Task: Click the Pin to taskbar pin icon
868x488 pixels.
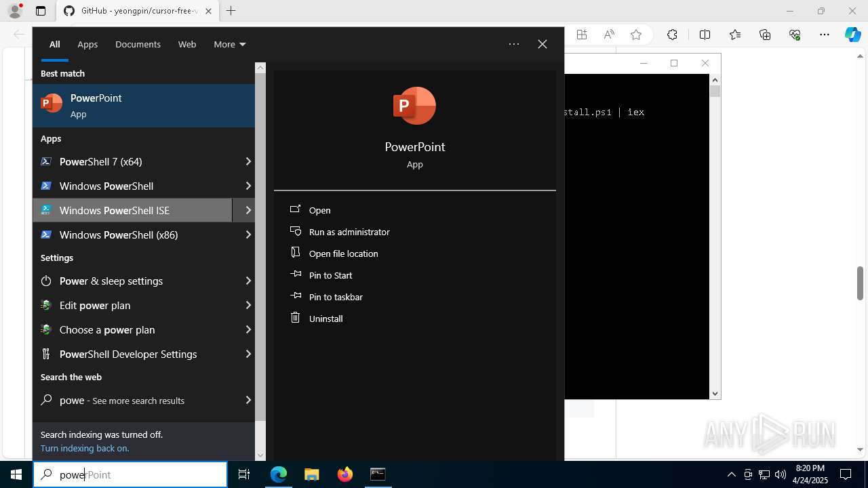Action: click(295, 296)
